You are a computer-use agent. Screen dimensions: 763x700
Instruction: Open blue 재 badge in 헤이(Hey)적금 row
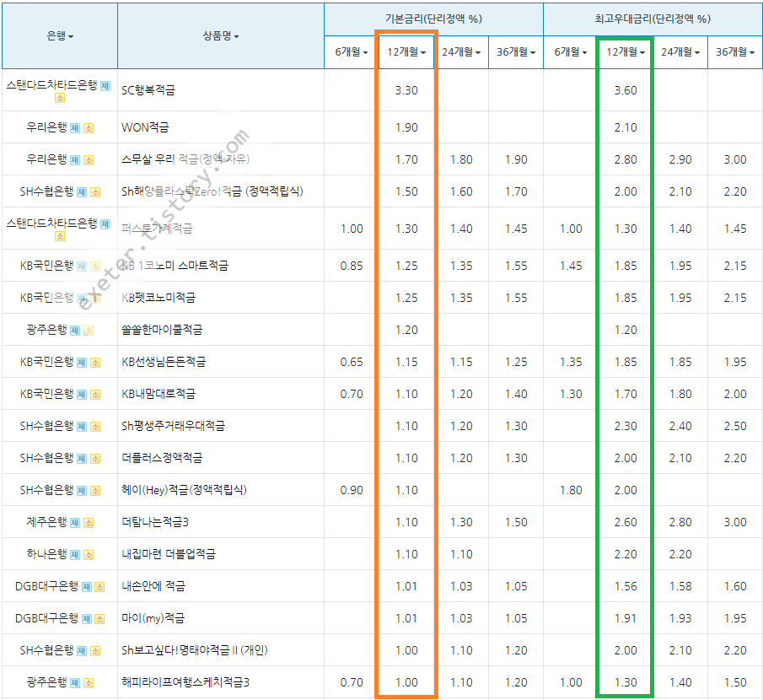82,491
